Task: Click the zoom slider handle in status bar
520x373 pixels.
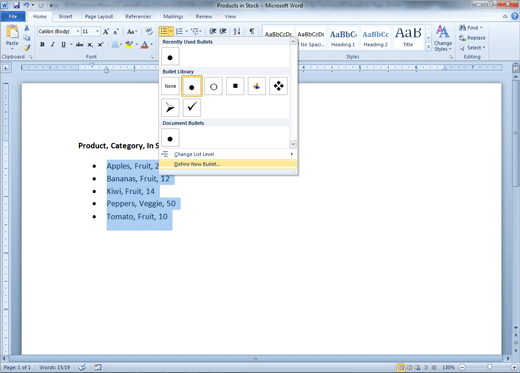Action: tap(489, 367)
